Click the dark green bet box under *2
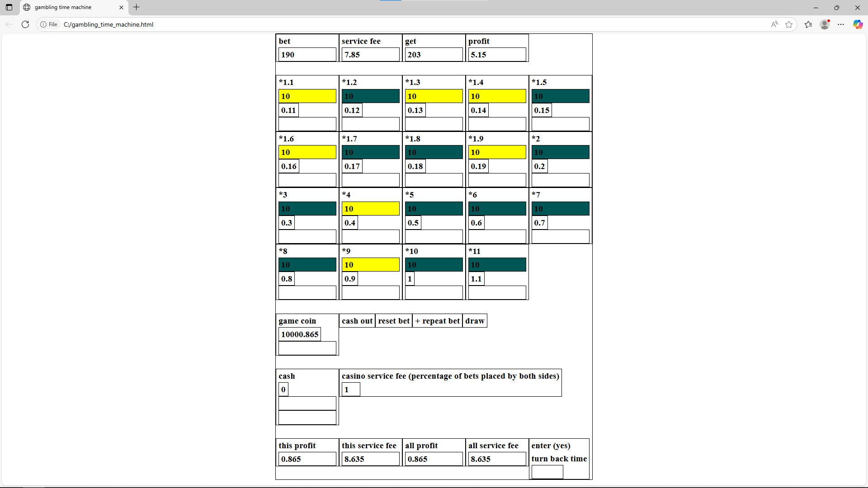Viewport: 868px width, 488px height. click(x=560, y=152)
